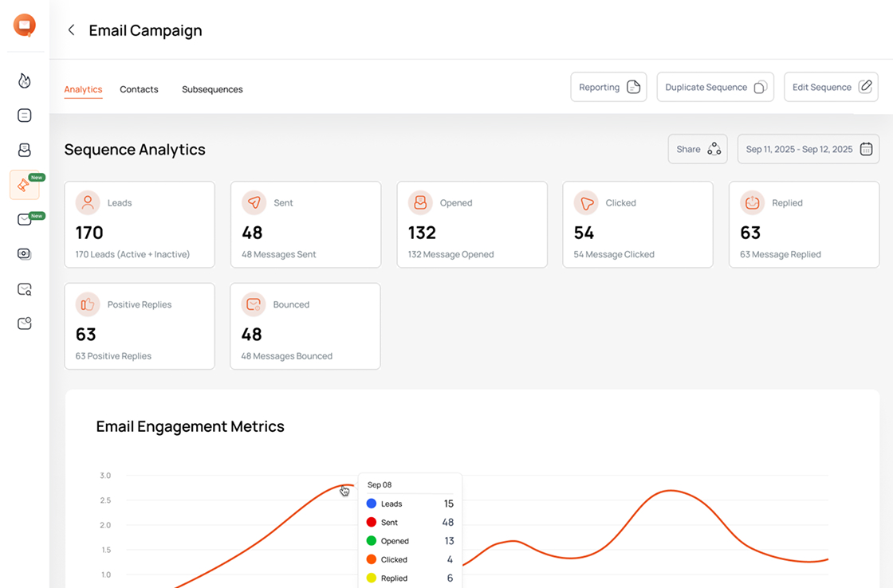Click the back arrow beside Email Campaign
The width and height of the screenshot is (893, 588).
click(71, 29)
